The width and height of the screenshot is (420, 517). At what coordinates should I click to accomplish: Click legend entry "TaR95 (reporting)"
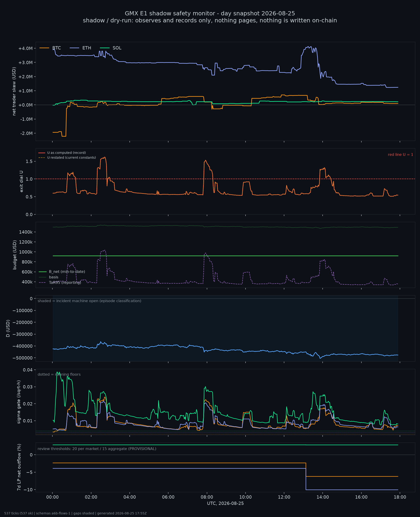65,283
